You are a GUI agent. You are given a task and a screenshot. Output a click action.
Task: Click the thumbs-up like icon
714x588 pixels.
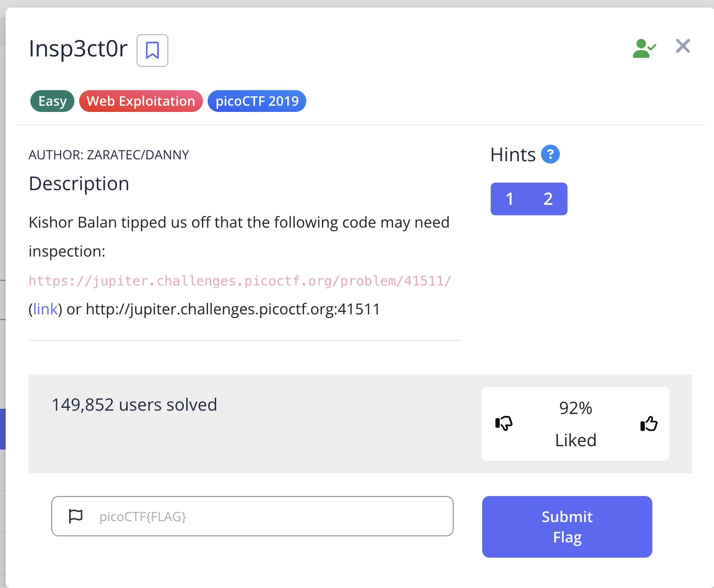click(649, 423)
